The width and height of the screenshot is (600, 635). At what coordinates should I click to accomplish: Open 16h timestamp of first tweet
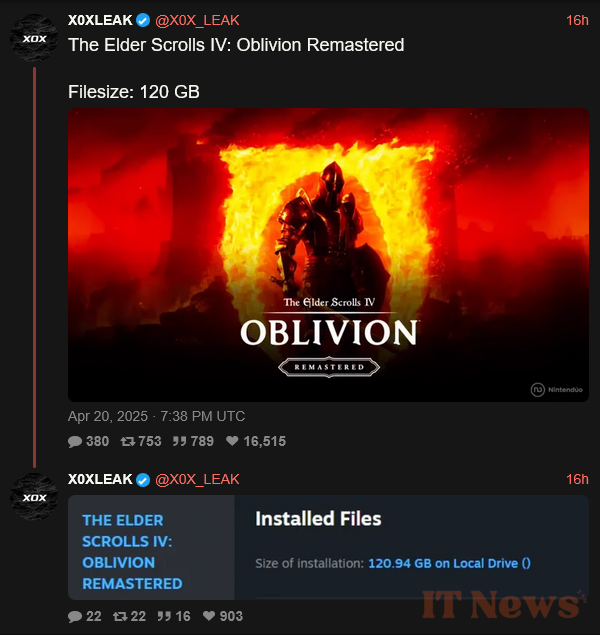point(577,20)
